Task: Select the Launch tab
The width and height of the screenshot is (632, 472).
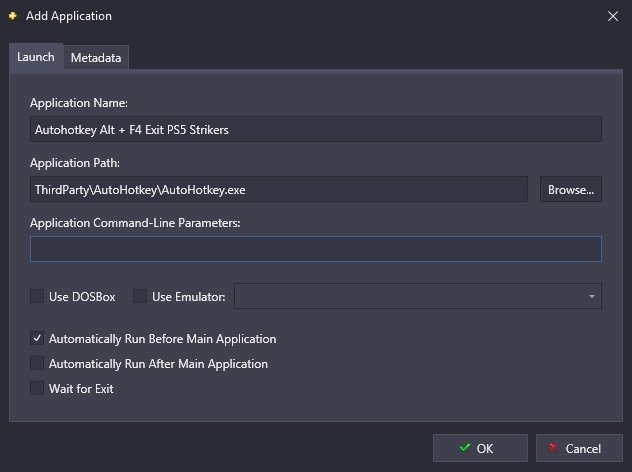Action: [36, 57]
